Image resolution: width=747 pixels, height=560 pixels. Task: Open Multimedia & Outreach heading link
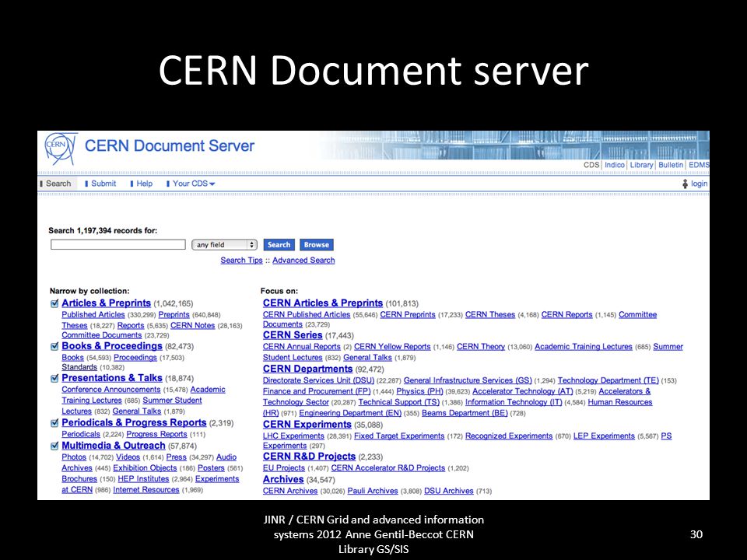(114, 446)
